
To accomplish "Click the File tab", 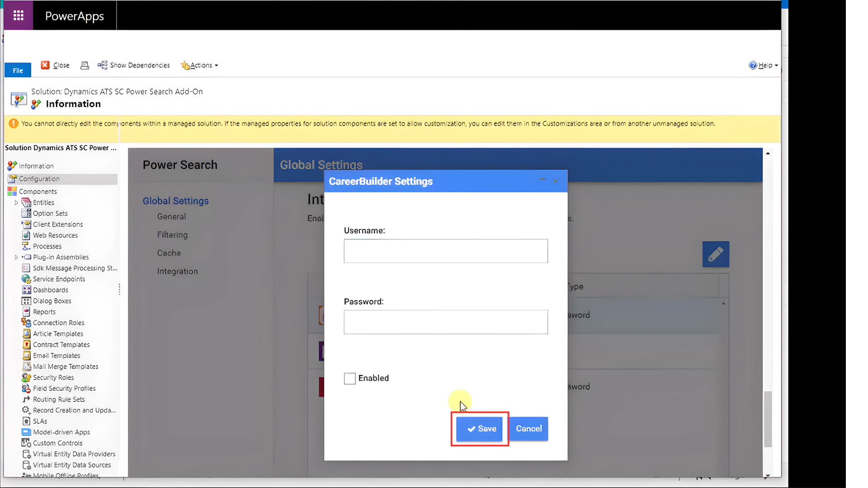I will 18,70.
